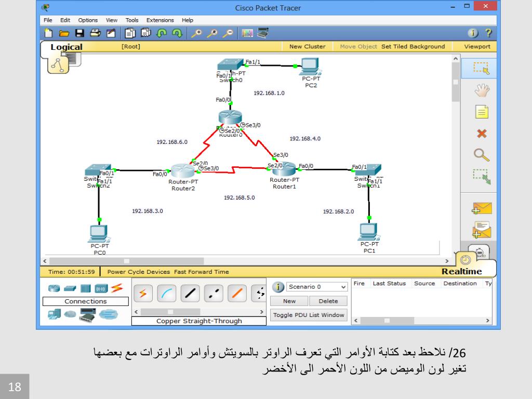Select the Routers device category icon
Screen dimensions: 532x399
coord(54,288)
